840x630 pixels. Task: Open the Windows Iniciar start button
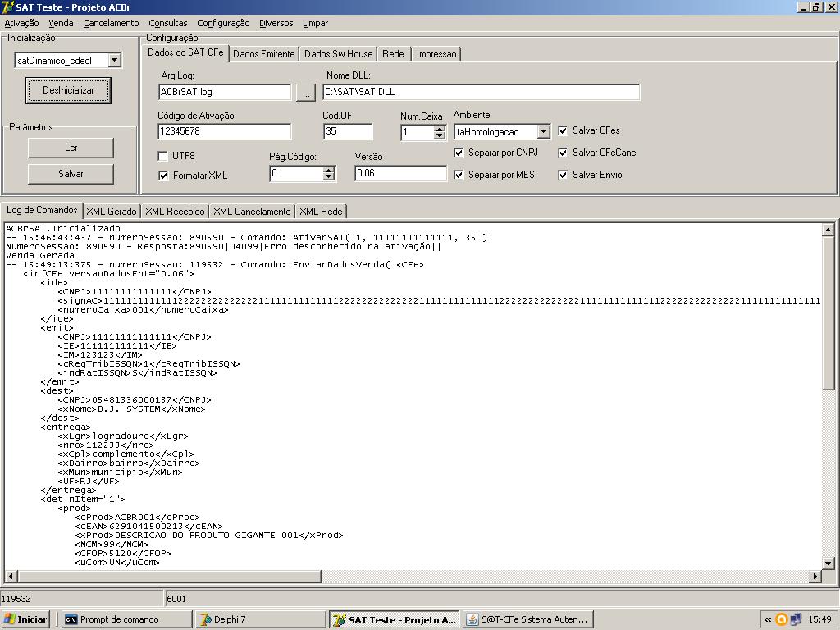[25, 619]
